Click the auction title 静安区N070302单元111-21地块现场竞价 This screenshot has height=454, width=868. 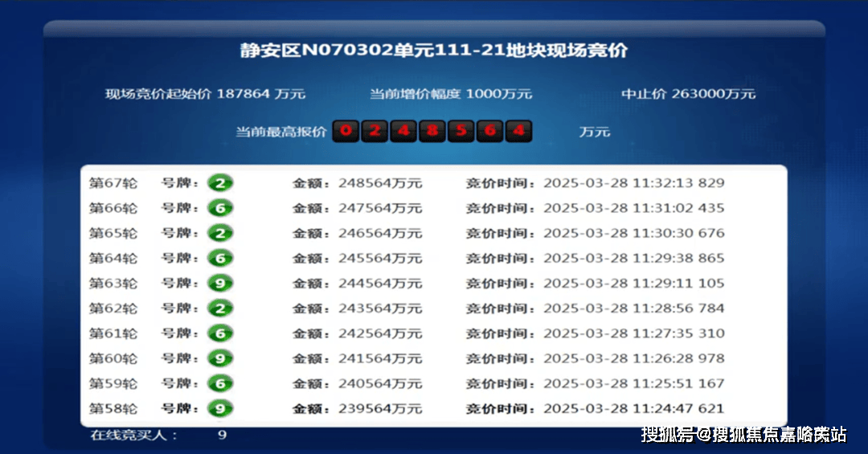click(x=434, y=50)
